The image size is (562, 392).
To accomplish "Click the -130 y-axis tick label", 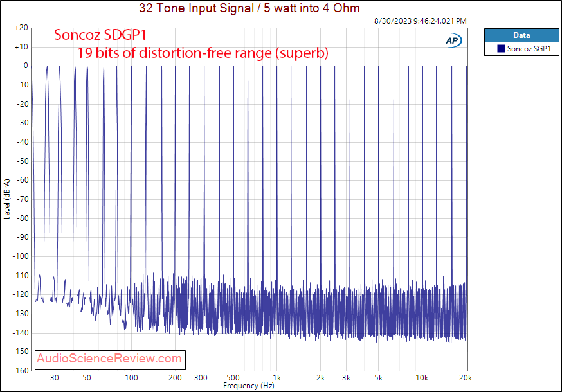I will (21, 314).
